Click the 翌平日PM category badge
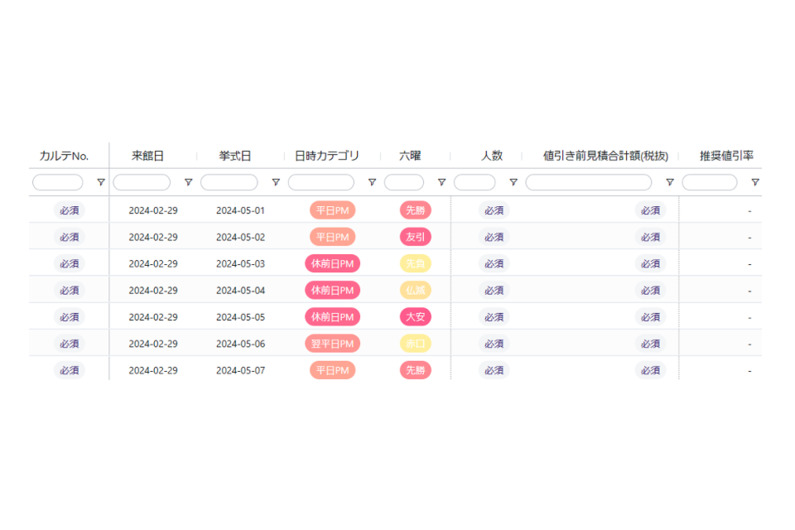 click(x=332, y=344)
